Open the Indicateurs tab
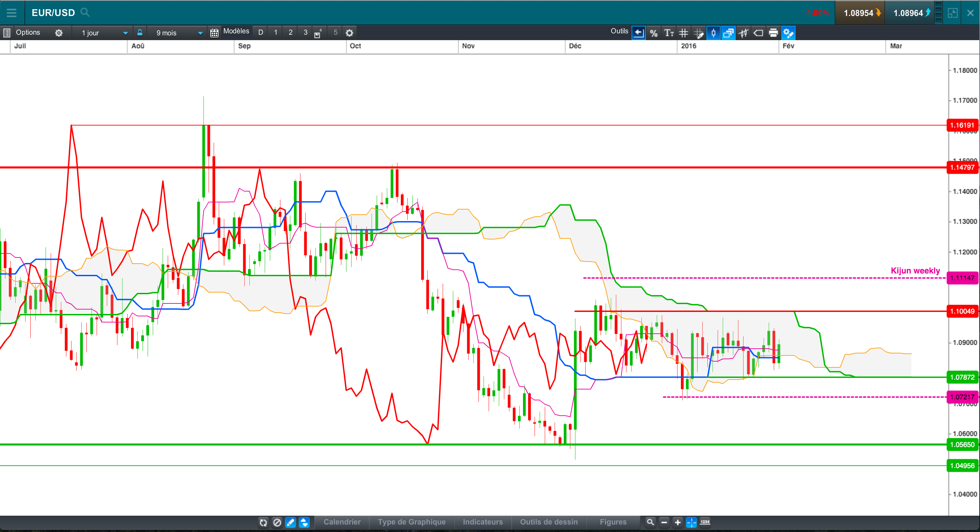Image resolution: width=980 pixels, height=532 pixels. [x=483, y=522]
